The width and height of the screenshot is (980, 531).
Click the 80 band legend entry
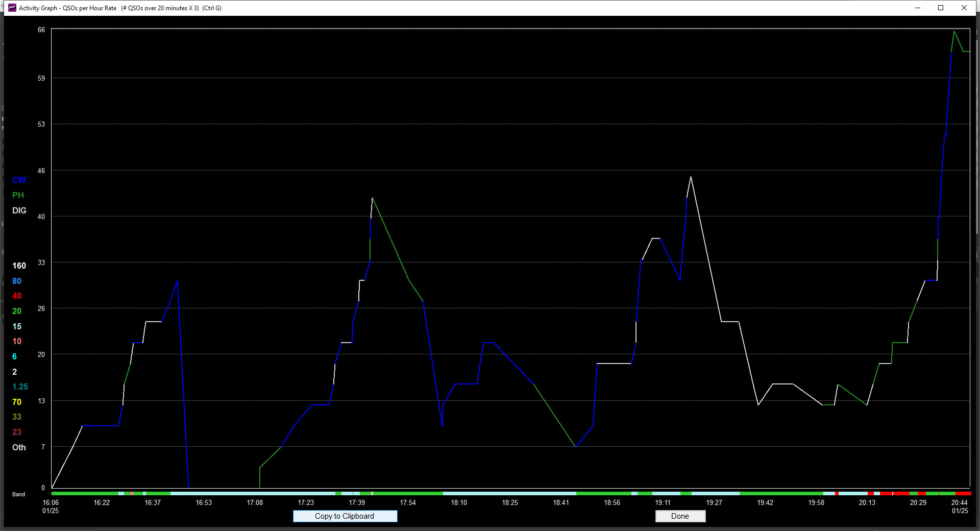17,281
